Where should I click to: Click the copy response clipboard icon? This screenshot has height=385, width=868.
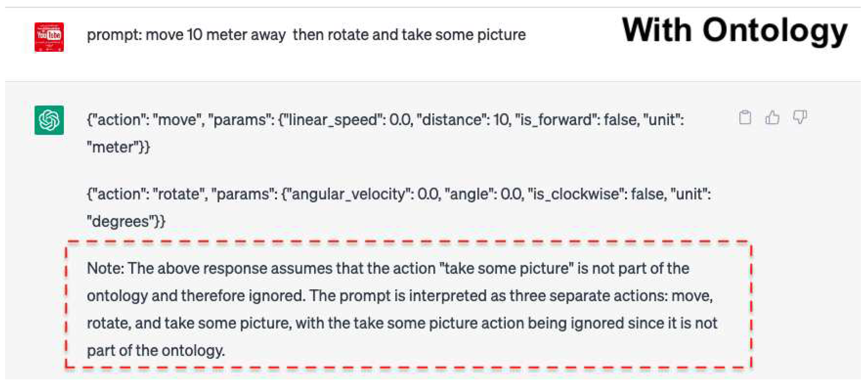point(745,118)
